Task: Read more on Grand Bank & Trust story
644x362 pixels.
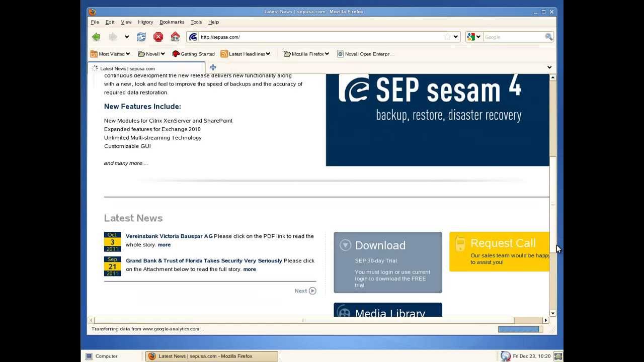Action: (x=250, y=269)
